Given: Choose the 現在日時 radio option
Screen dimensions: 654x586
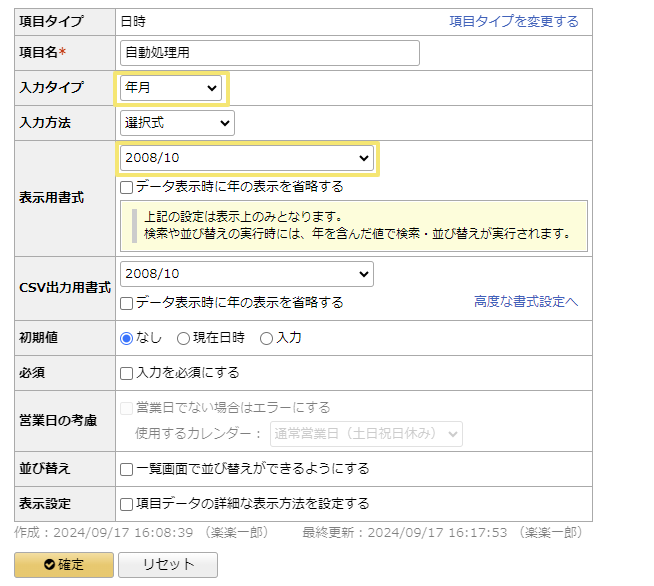Looking at the screenshot, I should pos(183,338).
